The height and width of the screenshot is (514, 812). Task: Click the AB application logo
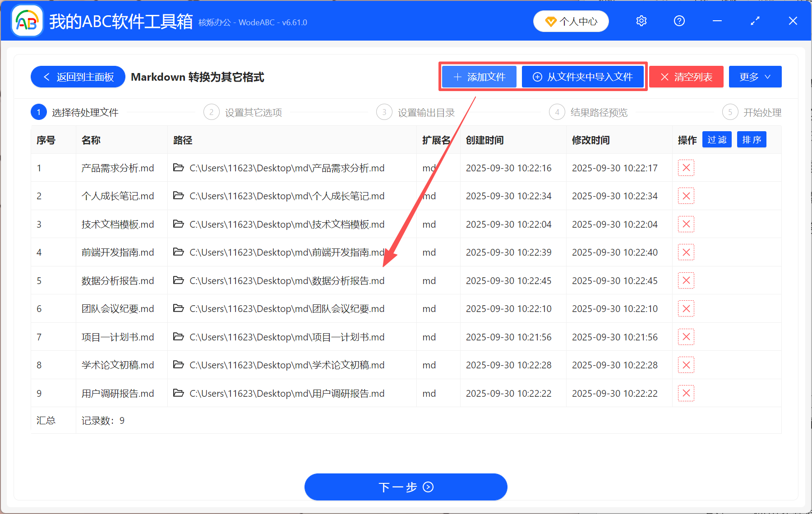26,21
